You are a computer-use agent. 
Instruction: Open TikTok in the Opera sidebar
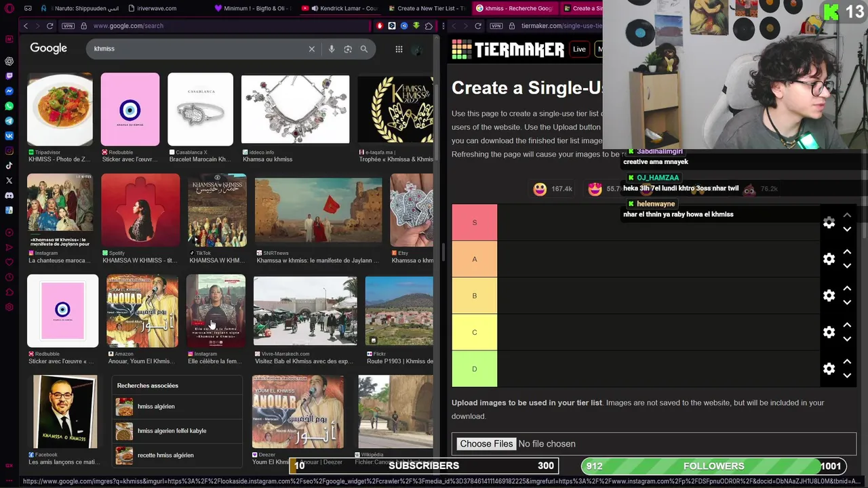(9, 165)
